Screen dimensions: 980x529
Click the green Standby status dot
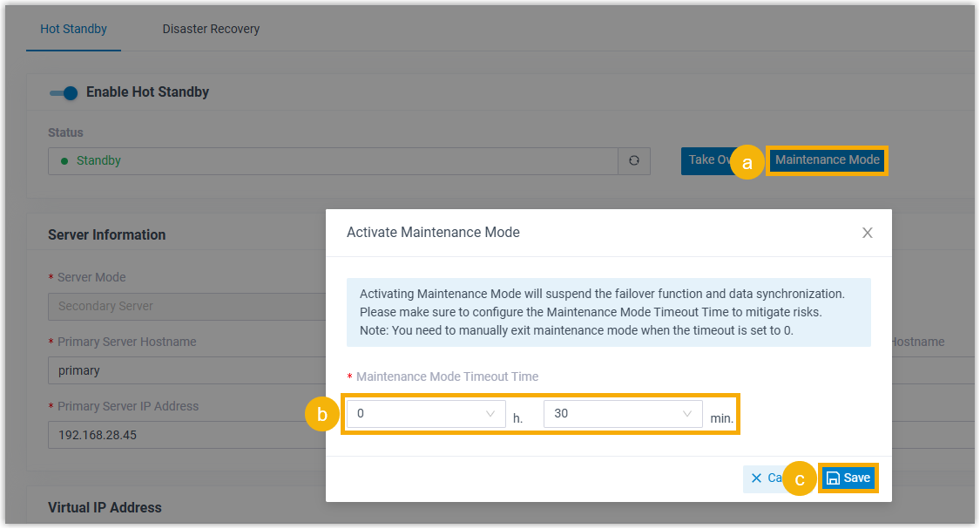click(x=64, y=161)
